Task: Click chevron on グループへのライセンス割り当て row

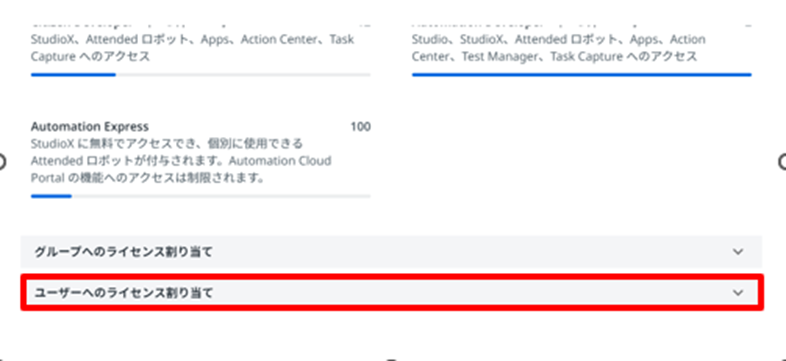Action: point(738,252)
